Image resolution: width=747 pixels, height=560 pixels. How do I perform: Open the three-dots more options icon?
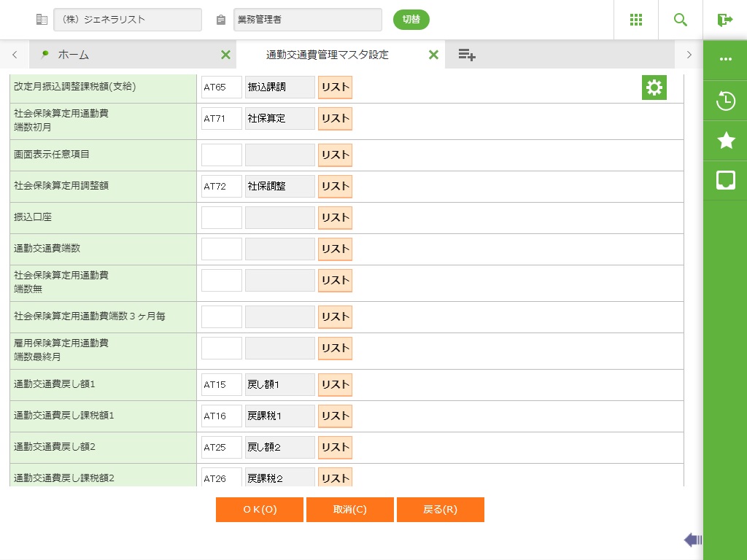[725, 60]
